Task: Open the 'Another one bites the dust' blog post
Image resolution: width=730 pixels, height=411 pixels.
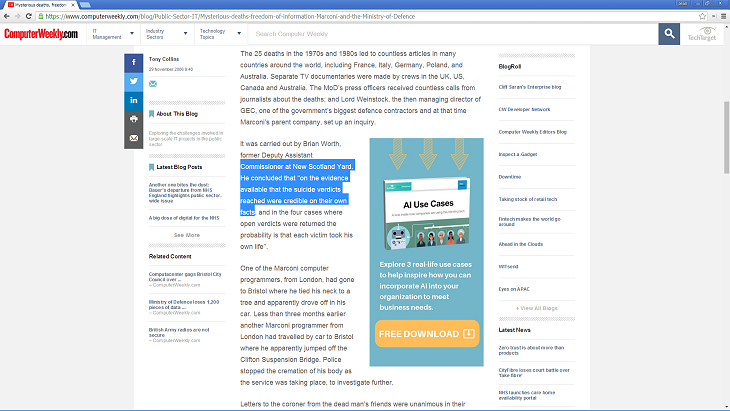Action: (x=185, y=193)
